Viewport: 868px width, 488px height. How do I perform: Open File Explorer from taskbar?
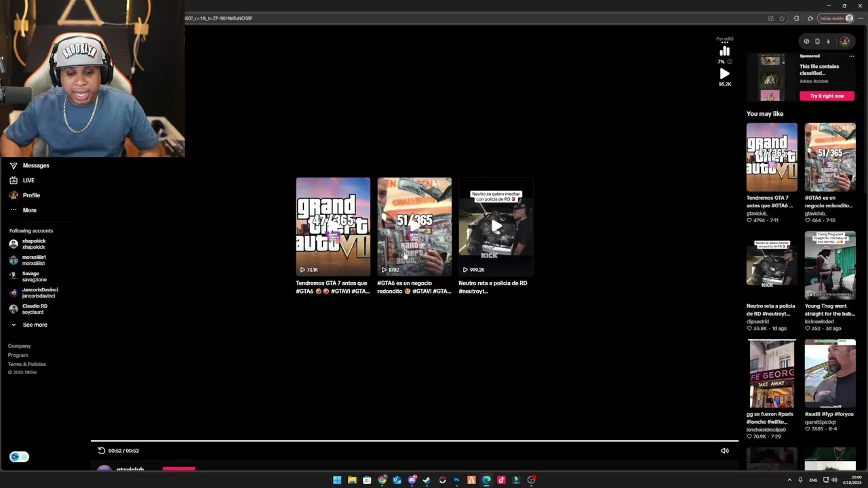click(x=352, y=480)
